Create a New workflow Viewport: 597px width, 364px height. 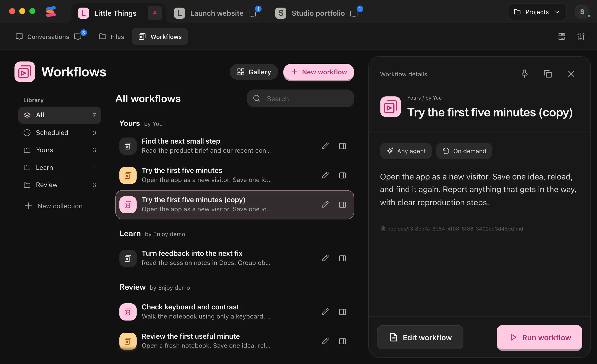point(319,72)
